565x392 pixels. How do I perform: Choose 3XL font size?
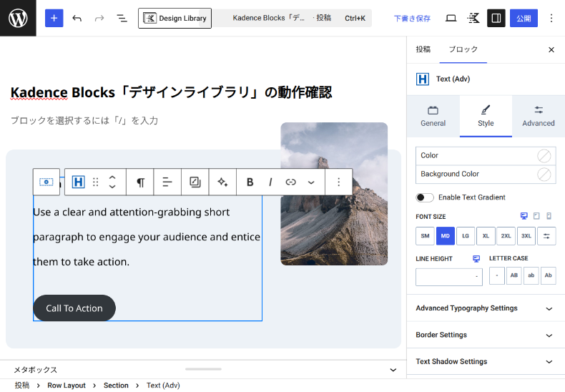tap(526, 236)
